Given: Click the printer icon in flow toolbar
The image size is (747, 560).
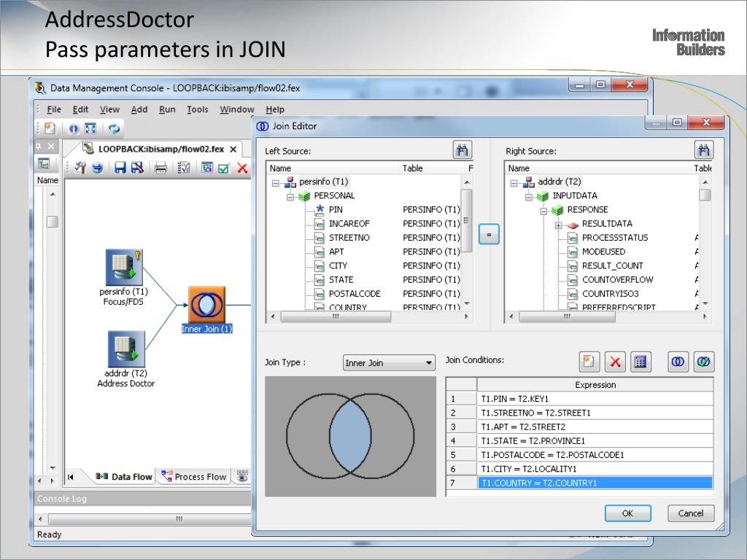Looking at the screenshot, I should (x=160, y=168).
